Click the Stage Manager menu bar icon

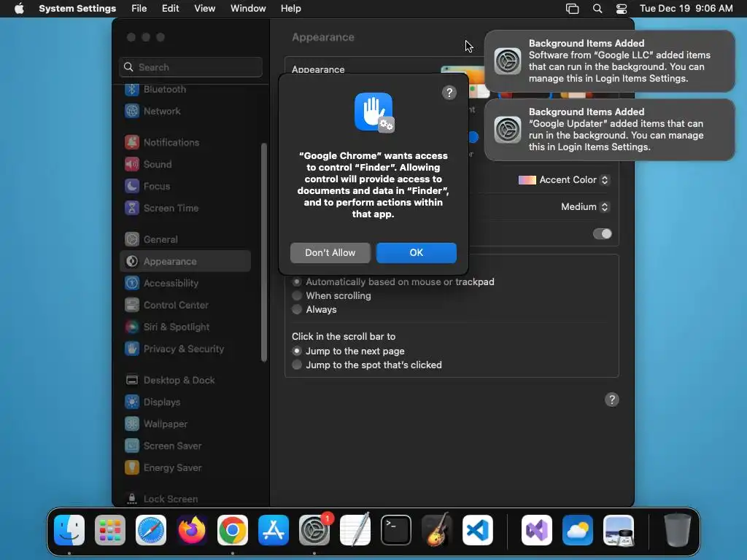(x=572, y=9)
